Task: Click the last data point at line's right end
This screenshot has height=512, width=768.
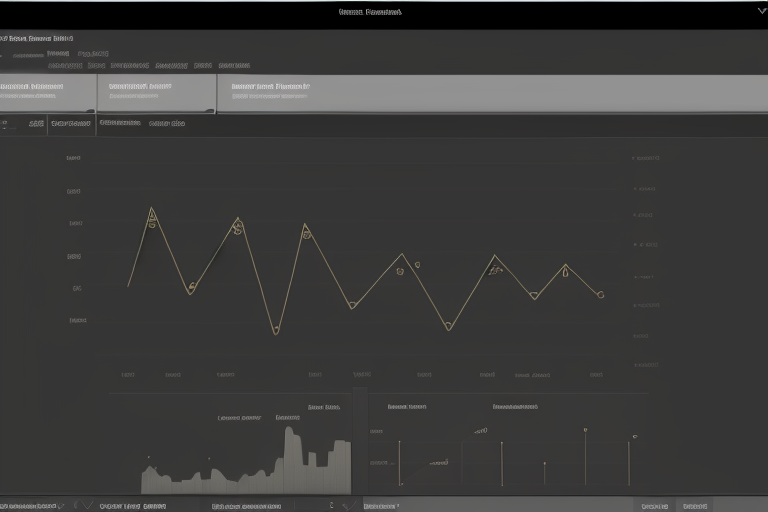Action: (x=601, y=295)
